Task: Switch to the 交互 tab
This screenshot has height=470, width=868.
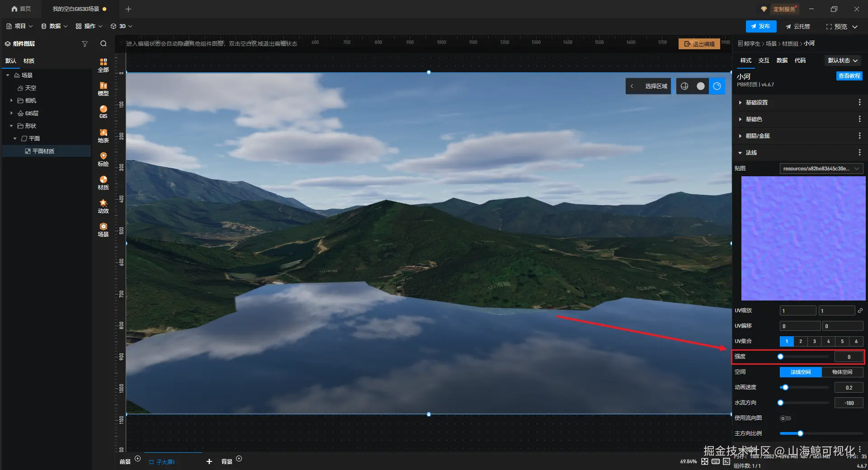Action: pyautogui.click(x=764, y=61)
